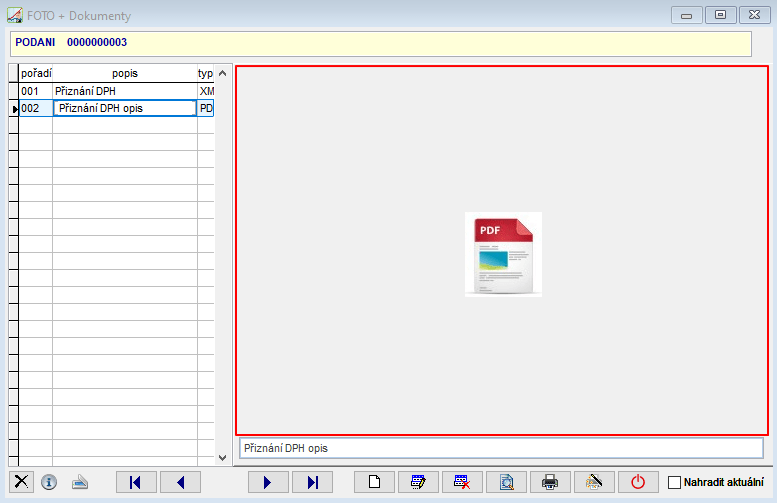Click the XM type cell

[206, 91]
